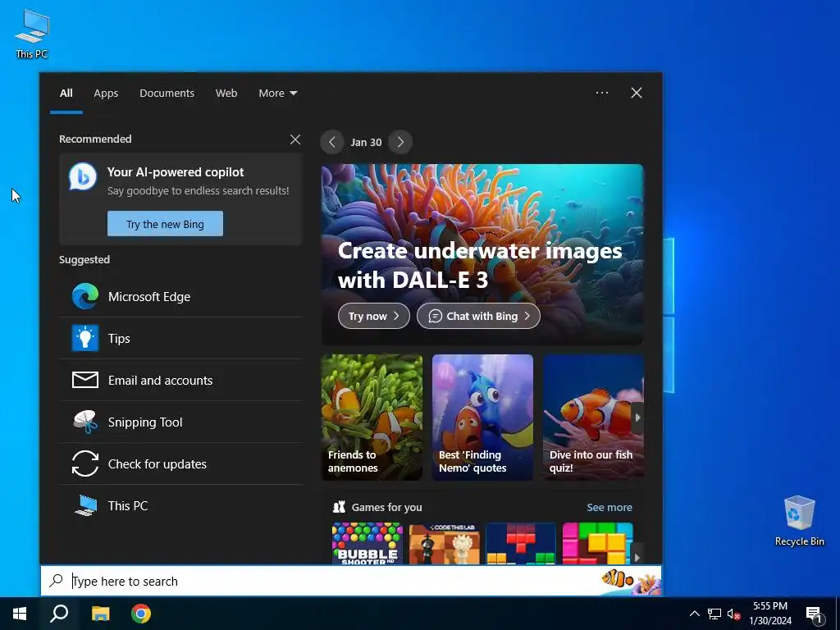Open Best 'Finding Nemo' quotes card
The height and width of the screenshot is (630, 840).
point(482,417)
